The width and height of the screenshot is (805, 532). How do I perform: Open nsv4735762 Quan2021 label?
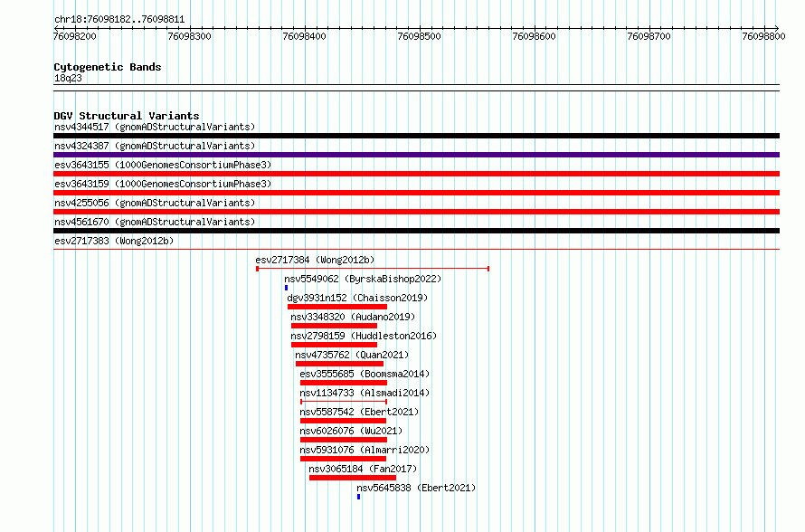tap(352, 355)
